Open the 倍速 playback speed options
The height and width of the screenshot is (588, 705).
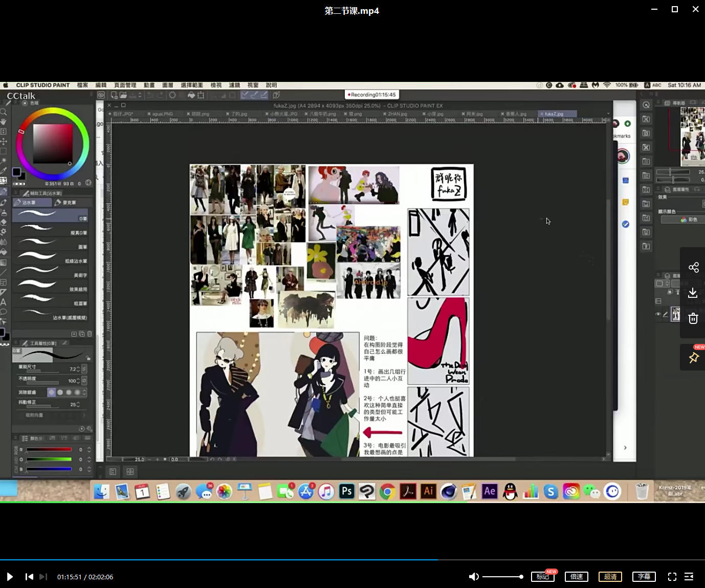pyautogui.click(x=577, y=577)
